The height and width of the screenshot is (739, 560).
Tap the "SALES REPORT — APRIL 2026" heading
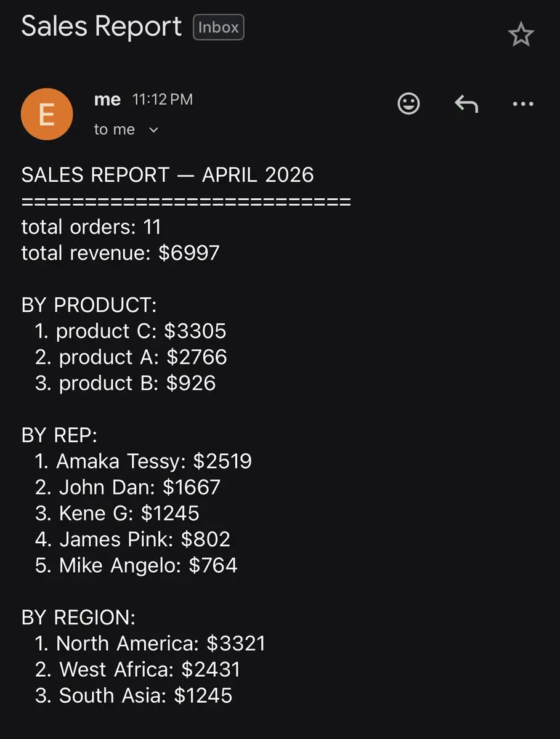coord(168,175)
